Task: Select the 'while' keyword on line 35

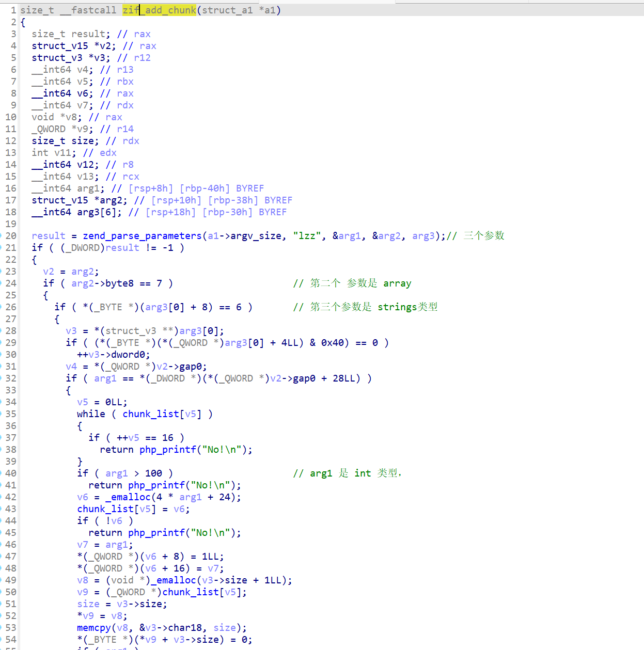Action: pyautogui.click(x=91, y=414)
